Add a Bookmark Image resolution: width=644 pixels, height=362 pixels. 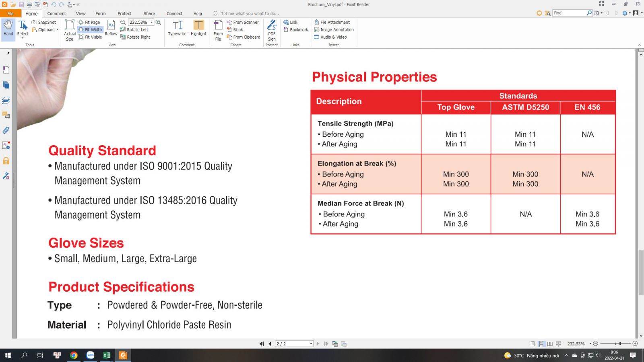pyautogui.click(x=296, y=29)
